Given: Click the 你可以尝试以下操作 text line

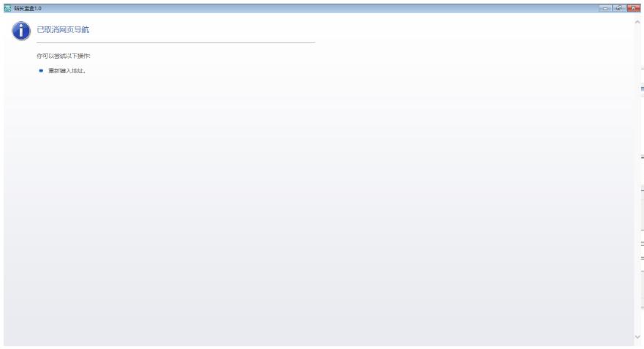Looking at the screenshot, I should click(64, 56).
